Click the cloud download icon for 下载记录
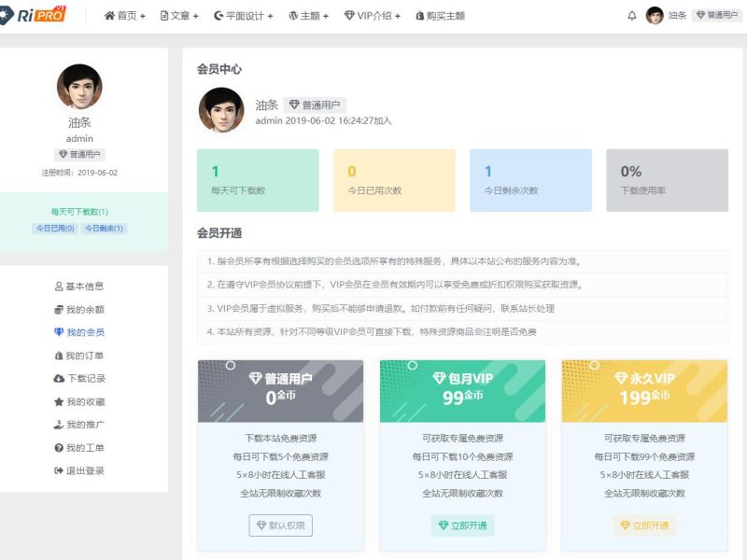 click(x=59, y=379)
